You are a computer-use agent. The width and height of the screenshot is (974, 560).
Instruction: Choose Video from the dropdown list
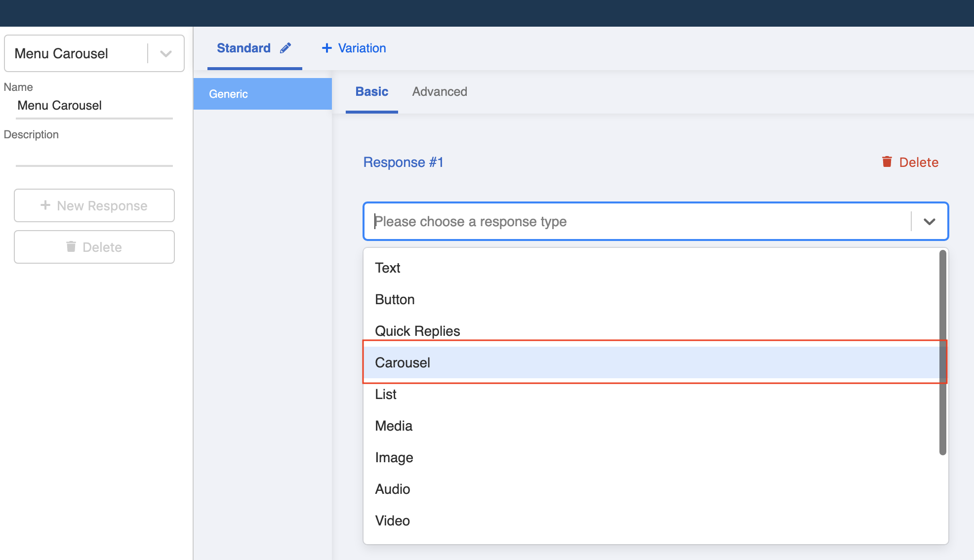[x=393, y=520]
